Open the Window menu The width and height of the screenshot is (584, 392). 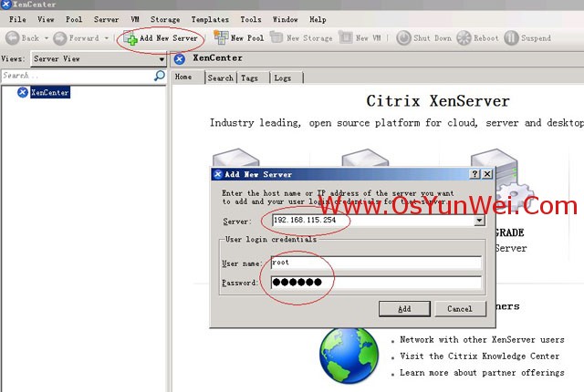click(x=286, y=19)
